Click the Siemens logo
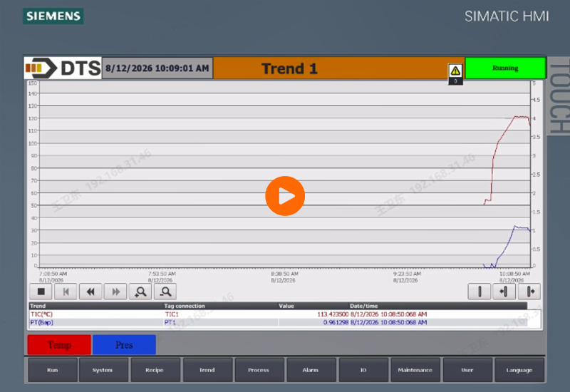Image resolution: width=570 pixels, height=392 pixels. (x=53, y=16)
